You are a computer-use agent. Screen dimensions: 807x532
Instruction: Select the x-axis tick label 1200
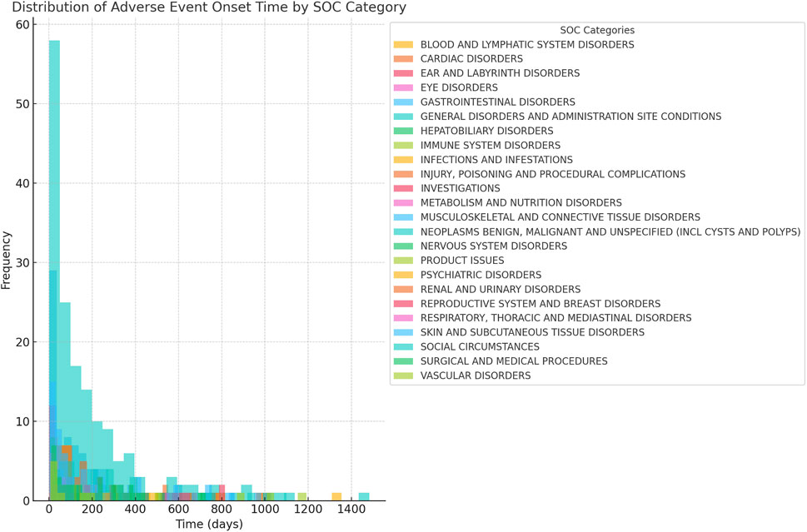tap(308, 510)
